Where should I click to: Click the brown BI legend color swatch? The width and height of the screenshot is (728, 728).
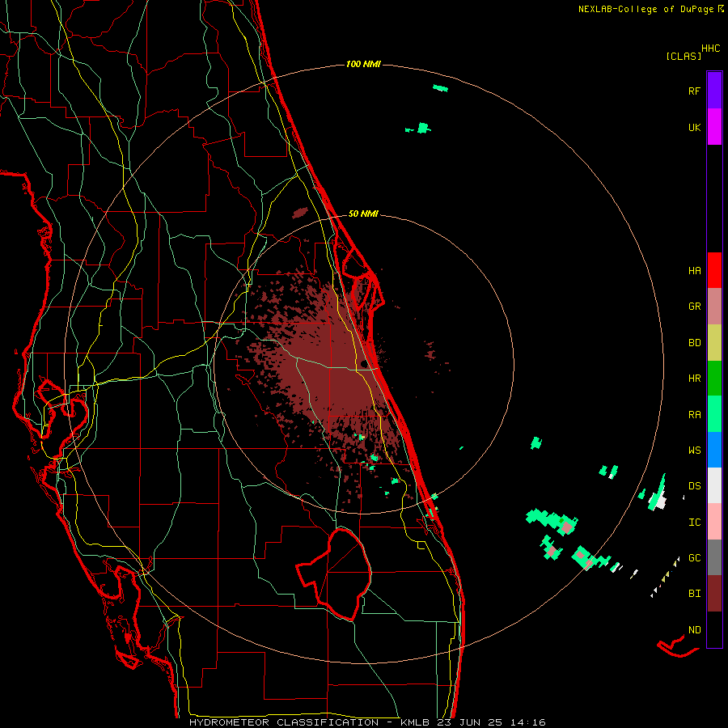(x=714, y=594)
